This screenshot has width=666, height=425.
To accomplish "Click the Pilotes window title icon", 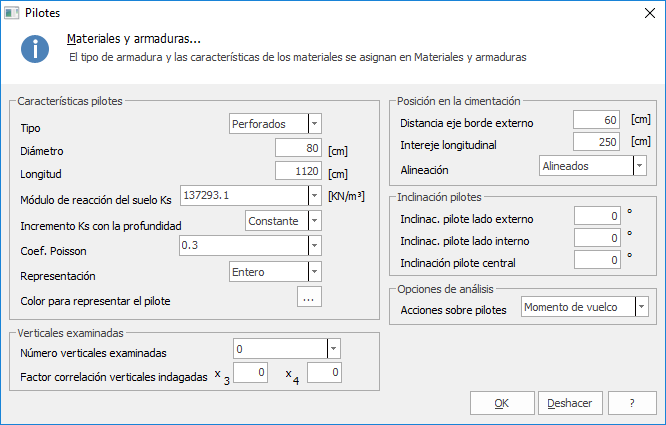I will pos(11,13).
